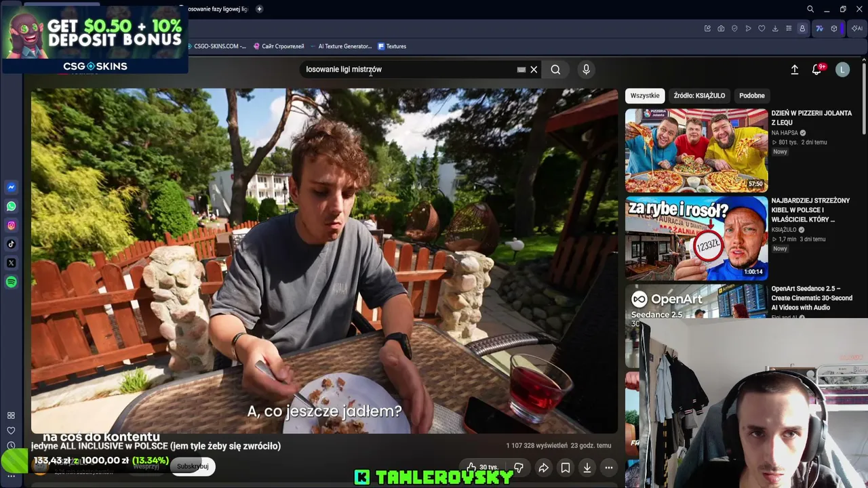The height and width of the screenshot is (488, 868).
Task: Open the OpenArt Seedance ad thumbnail
Action: coord(696,301)
